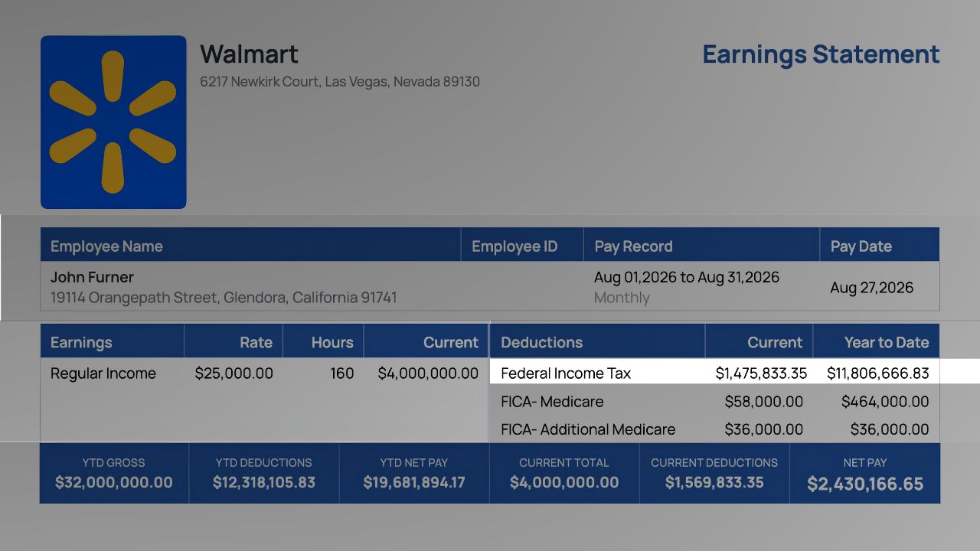Viewport: 980px width, 551px height.
Task: Click FICA- Medicare year-to-date $464,000.00
Action: [885, 402]
